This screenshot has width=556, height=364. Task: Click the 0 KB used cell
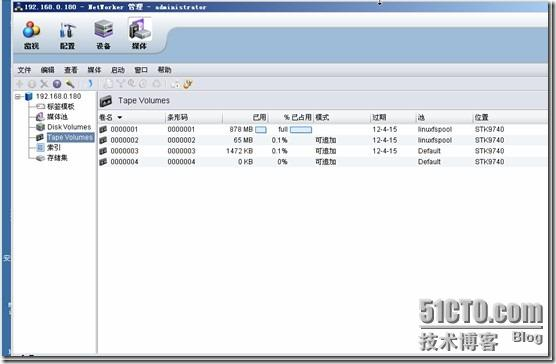[x=245, y=162]
